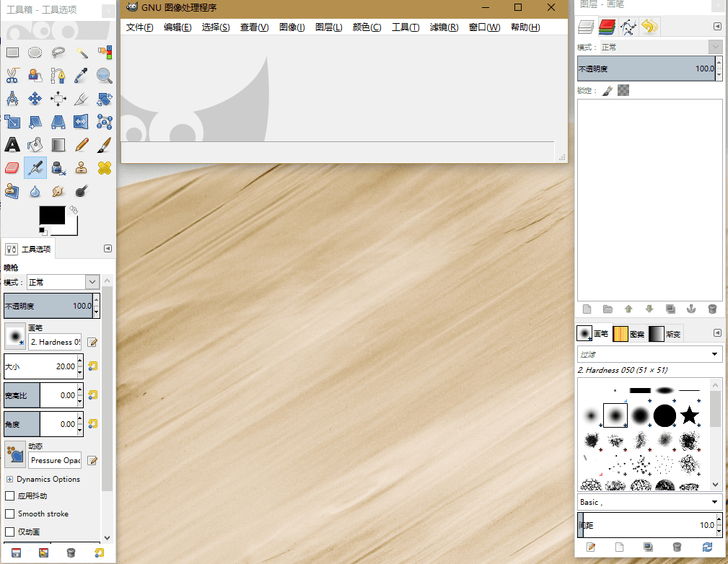This screenshot has width=728, height=564.
Task: Open the 滤镜(R) menu
Action: click(x=444, y=27)
